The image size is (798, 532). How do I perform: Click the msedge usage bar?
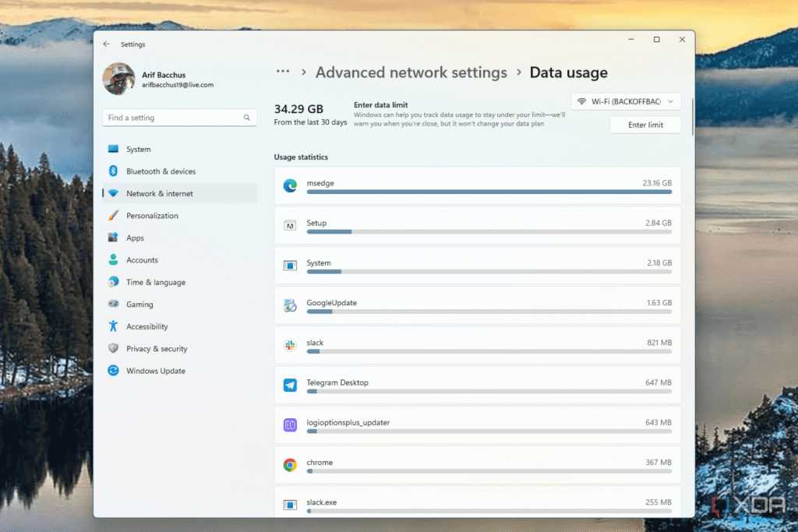point(489,192)
